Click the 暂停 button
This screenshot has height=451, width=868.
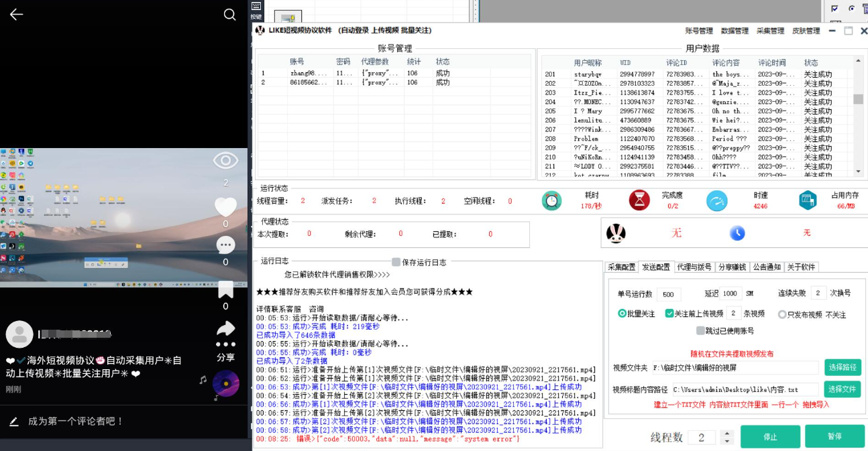click(x=834, y=436)
